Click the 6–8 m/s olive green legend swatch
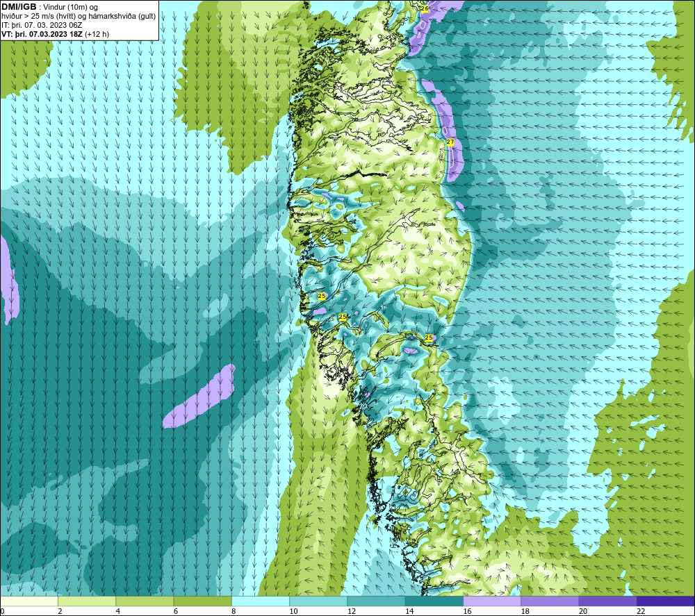The image size is (695, 616). (202, 601)
